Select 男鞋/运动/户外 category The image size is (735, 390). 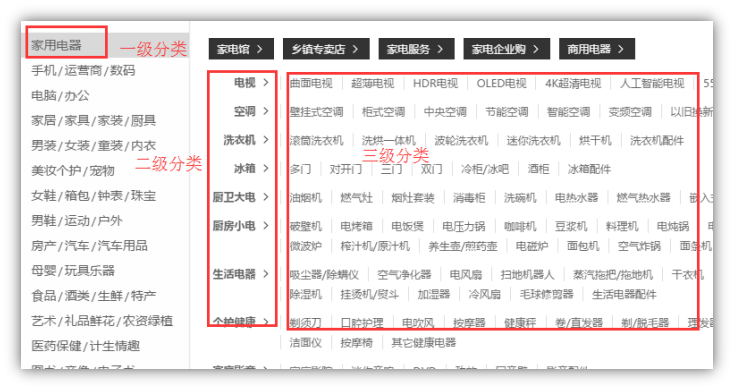tap(76, 220)
